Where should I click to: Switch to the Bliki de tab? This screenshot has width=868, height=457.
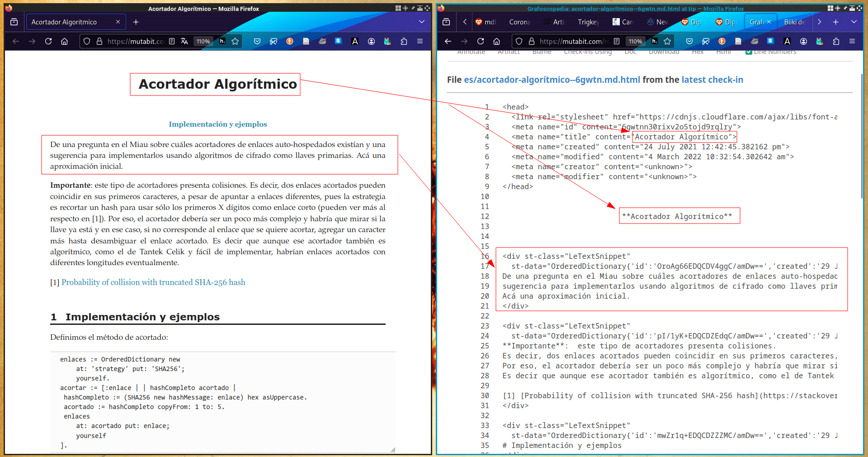pyautogui.click(x=795, y=22)
